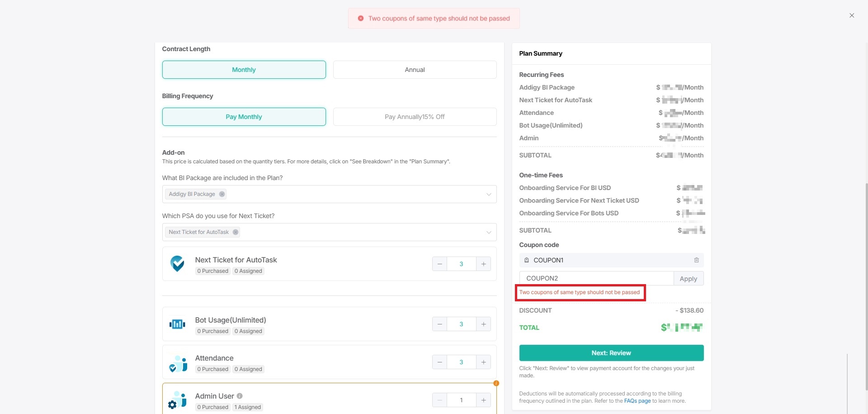Image resolution: width=868 pixels, height=414 pixels.
Task: Expand the BI Package dropdown
Action: (488, 194)
